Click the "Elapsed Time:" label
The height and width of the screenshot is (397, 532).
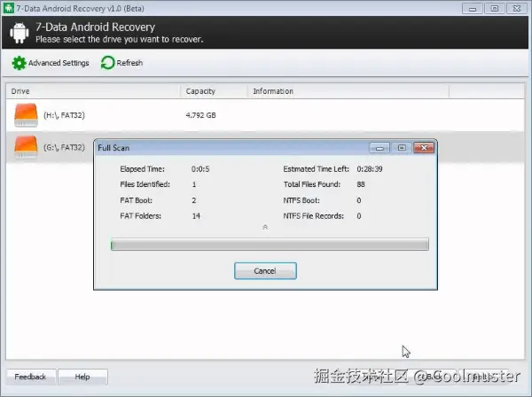point(142,169)
